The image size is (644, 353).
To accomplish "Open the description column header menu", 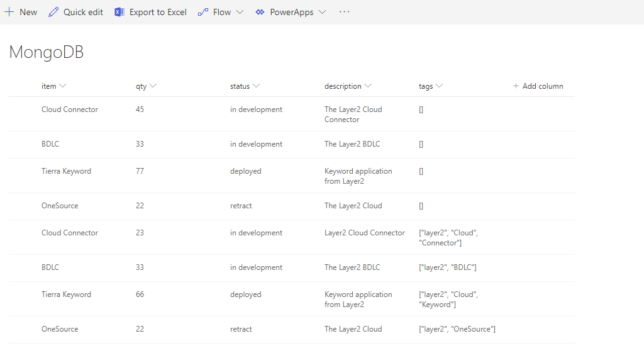I will [x=368, y=86].
